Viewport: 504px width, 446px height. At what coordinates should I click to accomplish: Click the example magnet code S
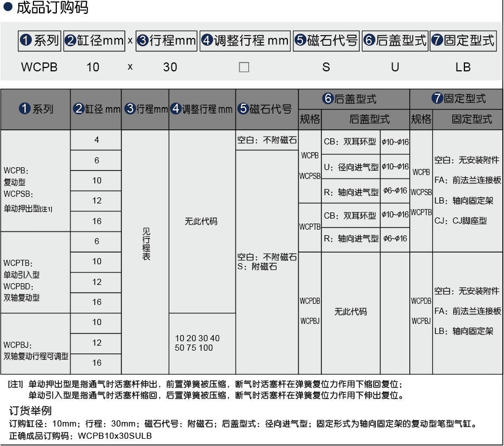[x=326, y=67]
